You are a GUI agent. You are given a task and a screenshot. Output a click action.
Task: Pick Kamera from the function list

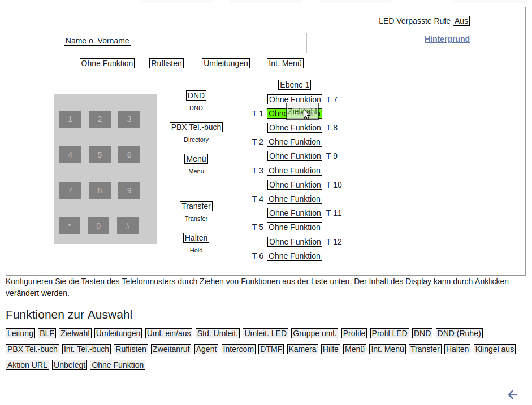coord(302,349)
